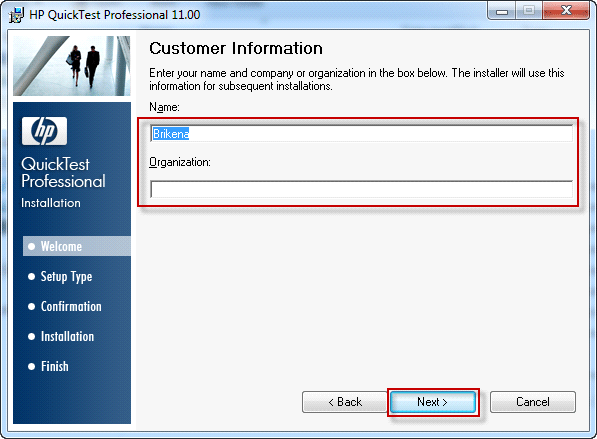Click the HP logo icon

tap(44, 131)
